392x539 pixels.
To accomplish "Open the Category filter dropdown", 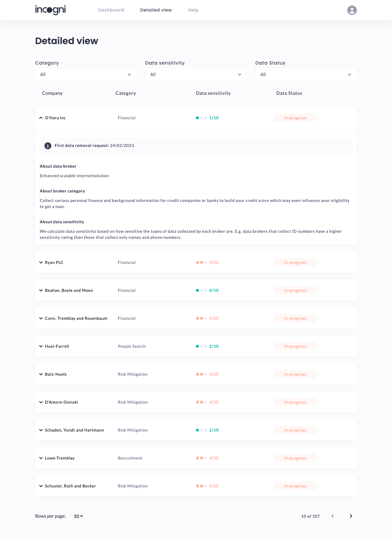I will click(x=86, y=75).
